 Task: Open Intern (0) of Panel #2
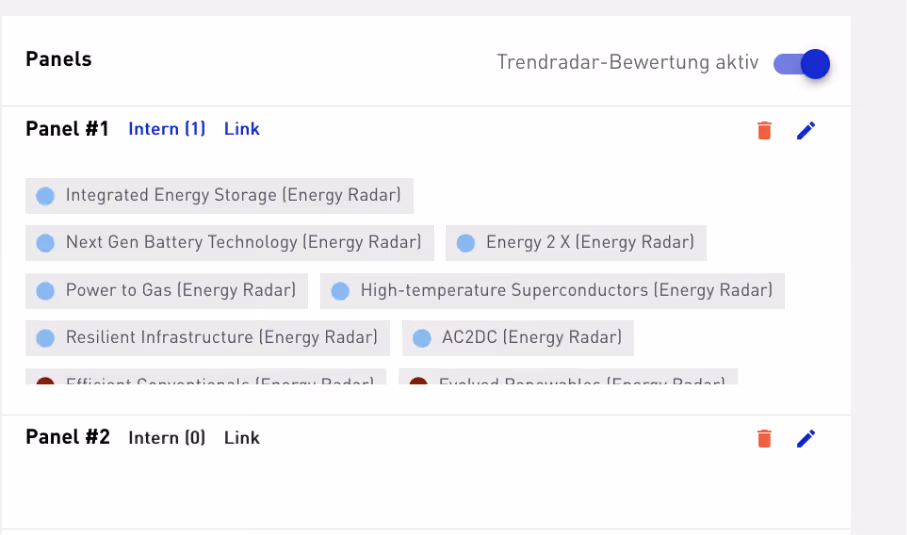(167, 437)
